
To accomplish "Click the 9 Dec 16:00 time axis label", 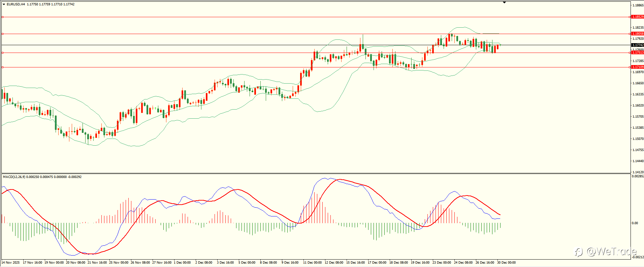I will (290, 263).
